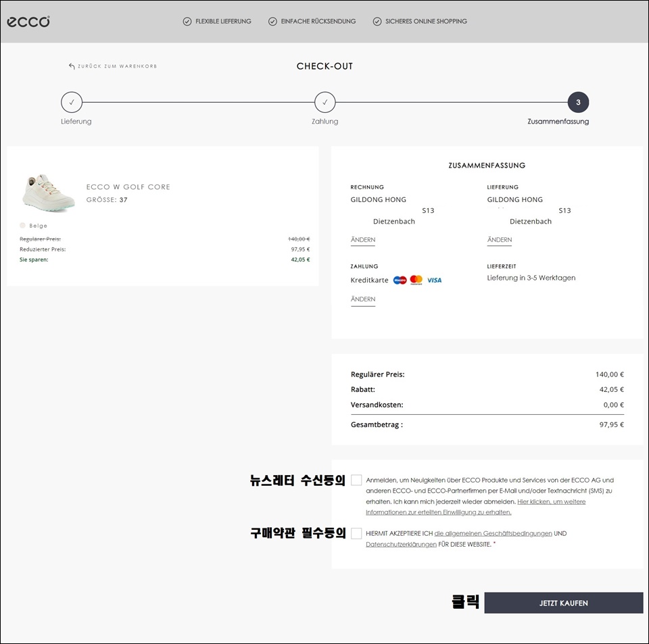Viewport: 649px width, 644px height.
Task: Click the JETZT KAUFEN button
Action: point(564,603)
